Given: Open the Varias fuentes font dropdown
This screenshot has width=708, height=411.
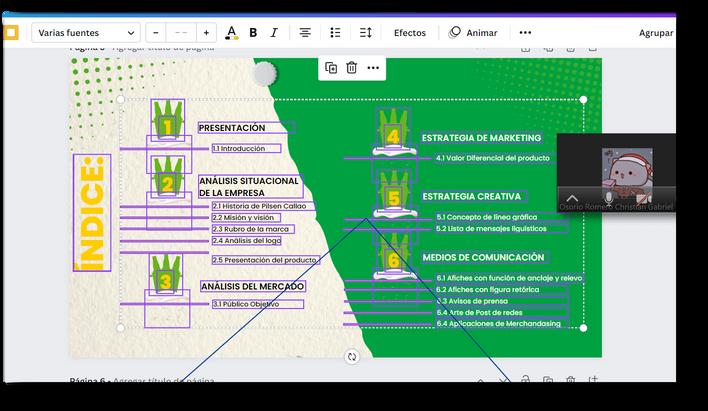Looking at the screenshot, I should tap(86, 33).
